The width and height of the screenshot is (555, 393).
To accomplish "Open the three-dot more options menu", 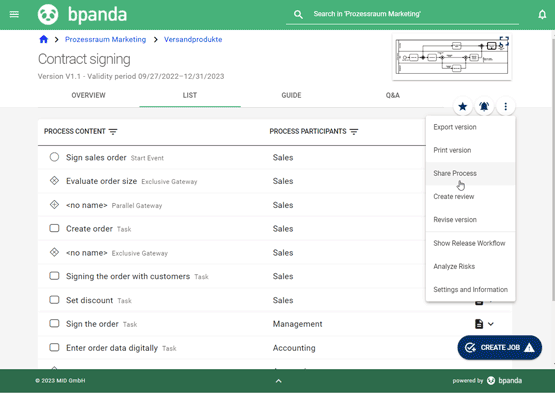I will pos(505,106).
